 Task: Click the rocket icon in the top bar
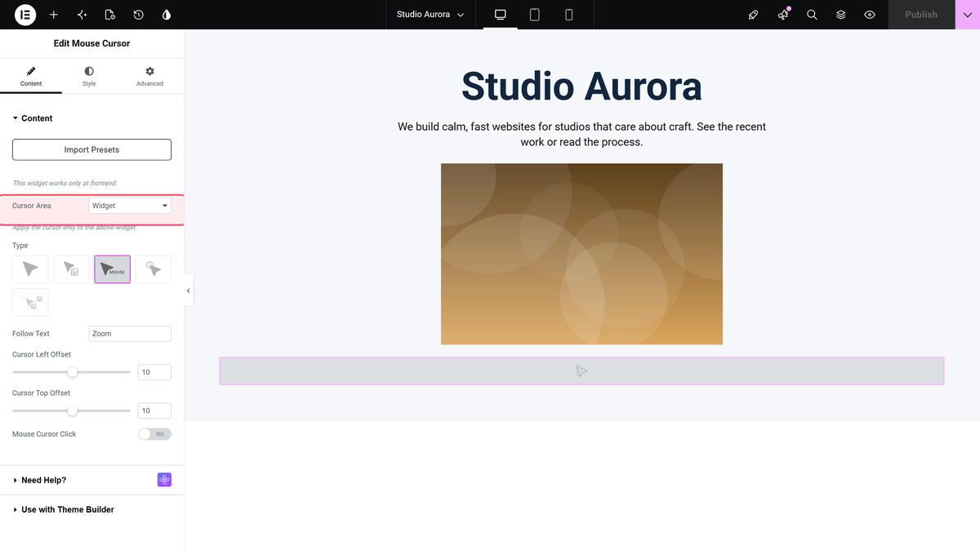[754, 15]
